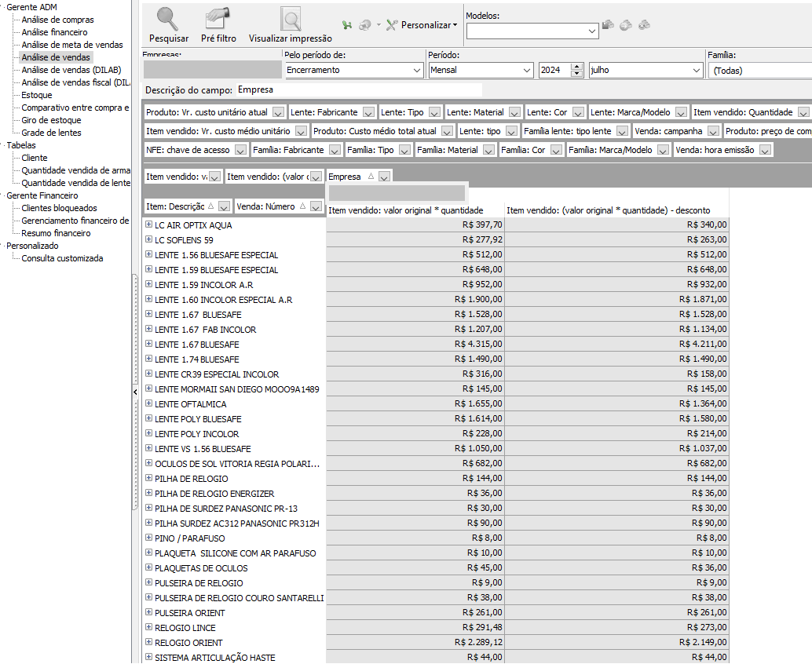This screenshot has width=812, height=664.
Task: Open filter button on Lente: Fabricante field
Action: (x=368, y=112)
